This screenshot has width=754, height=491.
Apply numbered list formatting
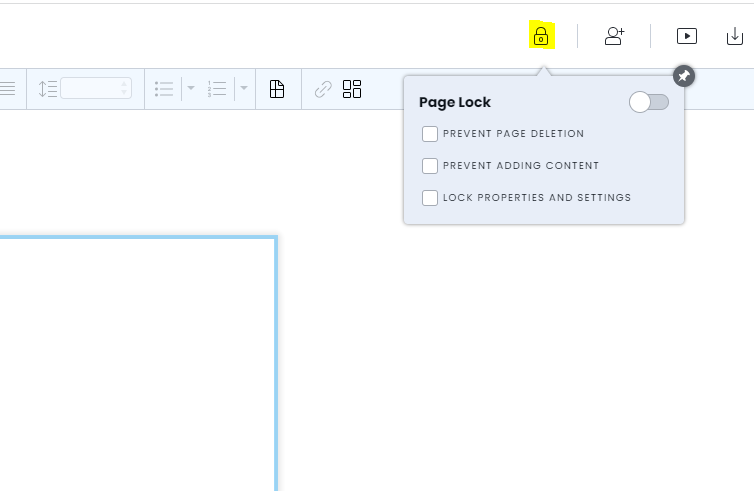pos(217,89)
